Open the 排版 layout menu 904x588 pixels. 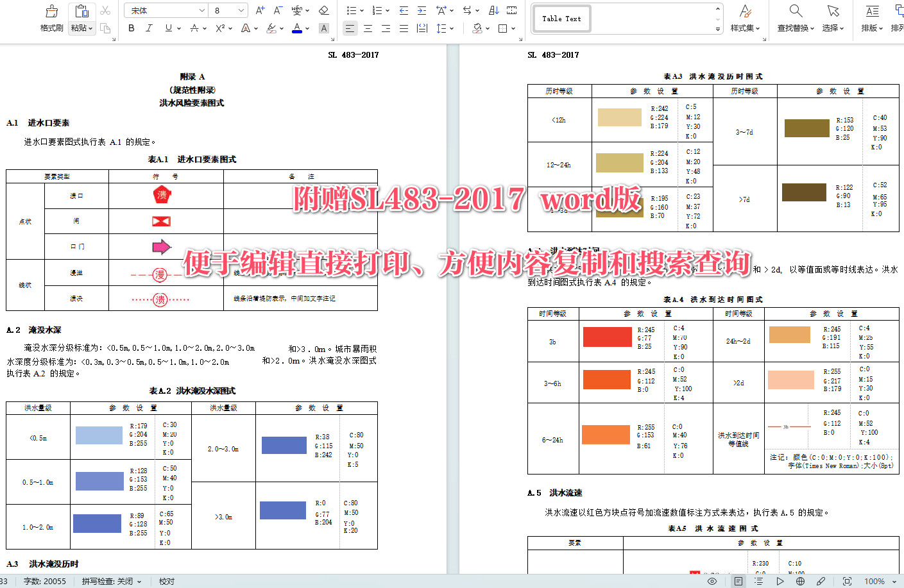(873, 19)
